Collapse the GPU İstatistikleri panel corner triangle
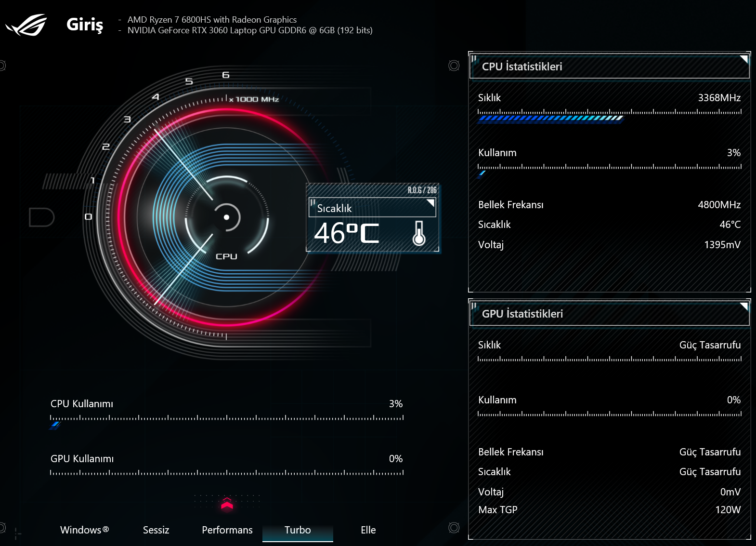 coord(744,306)
